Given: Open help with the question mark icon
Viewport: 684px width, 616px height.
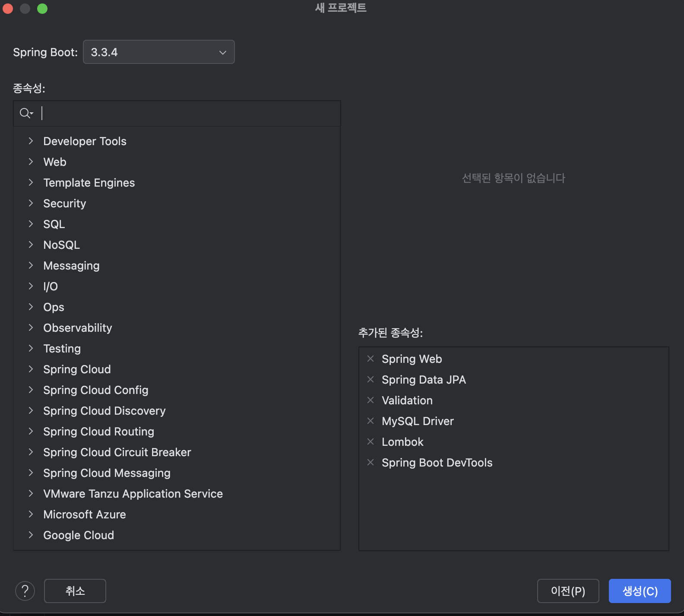Looking at the screenshot, I should coord(25,591).
